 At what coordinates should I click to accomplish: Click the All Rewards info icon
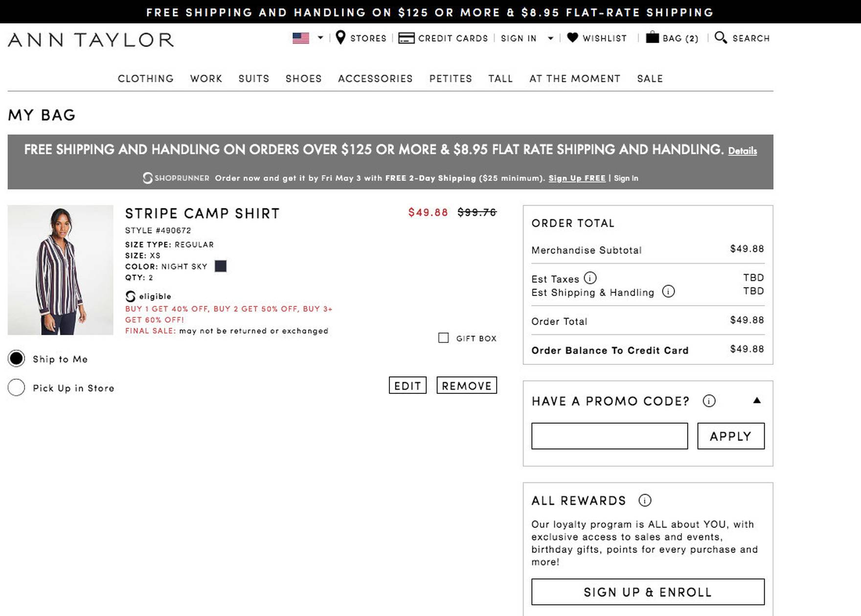pyautogui.click(x=645, y=501)
